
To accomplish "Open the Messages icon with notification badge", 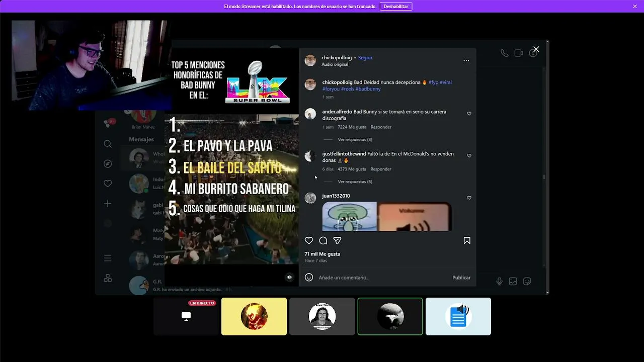I will click(x=108, y=123).
